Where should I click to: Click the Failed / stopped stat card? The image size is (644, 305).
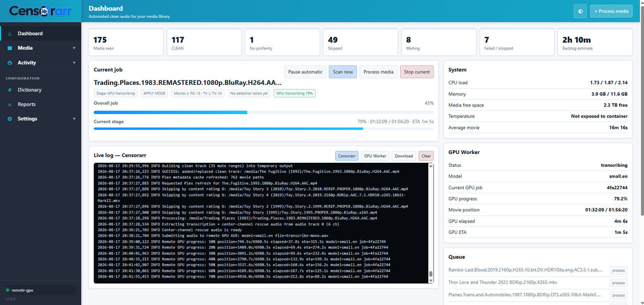tap(517, 43)
